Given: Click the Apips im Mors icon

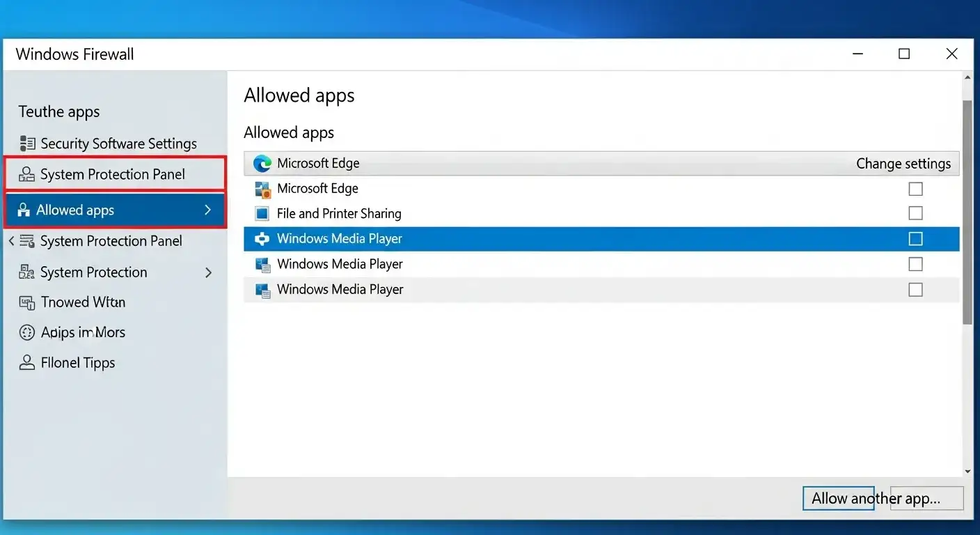Looking at the screenshot, I should [x=28, y=332].
